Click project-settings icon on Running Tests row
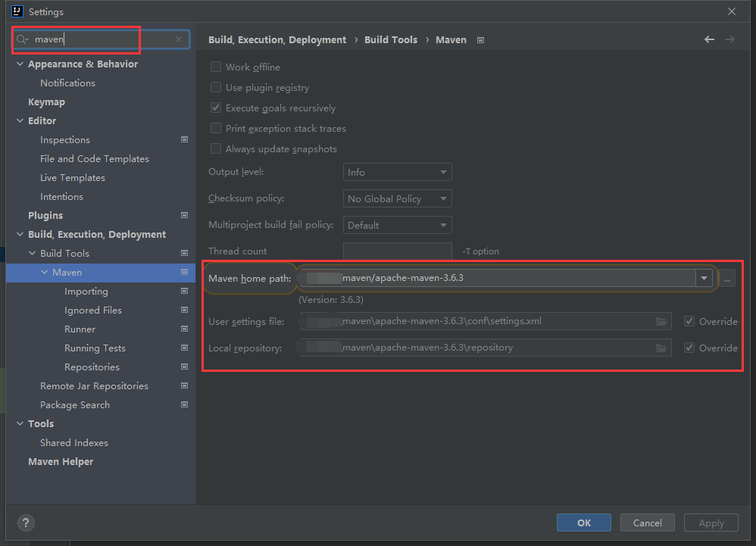The width and height of the screenshot is (756, 546). tap(184, 348)
